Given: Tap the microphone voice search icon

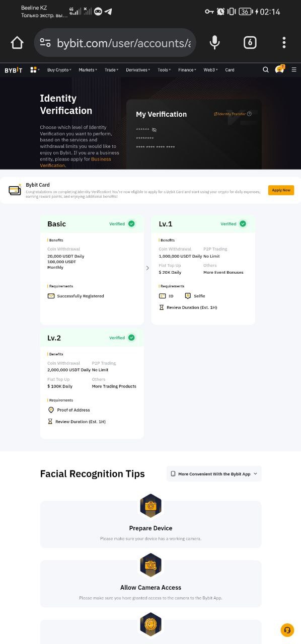Looking at the screenshot, I should tap(214, 43).
